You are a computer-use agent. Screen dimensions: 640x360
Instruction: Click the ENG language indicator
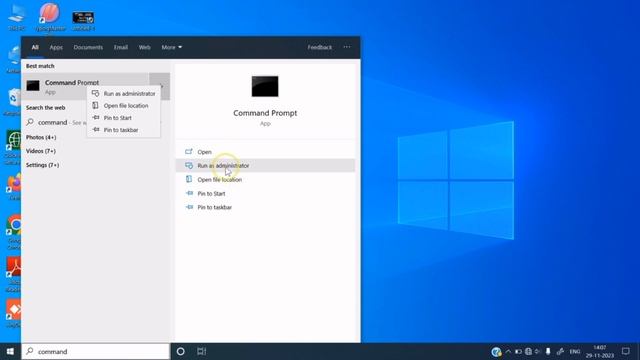coord(575,351)
